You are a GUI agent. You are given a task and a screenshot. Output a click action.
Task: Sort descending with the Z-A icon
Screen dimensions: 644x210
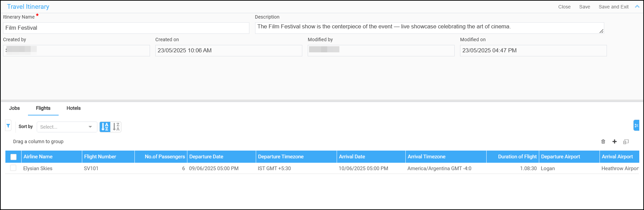point(116,127)
